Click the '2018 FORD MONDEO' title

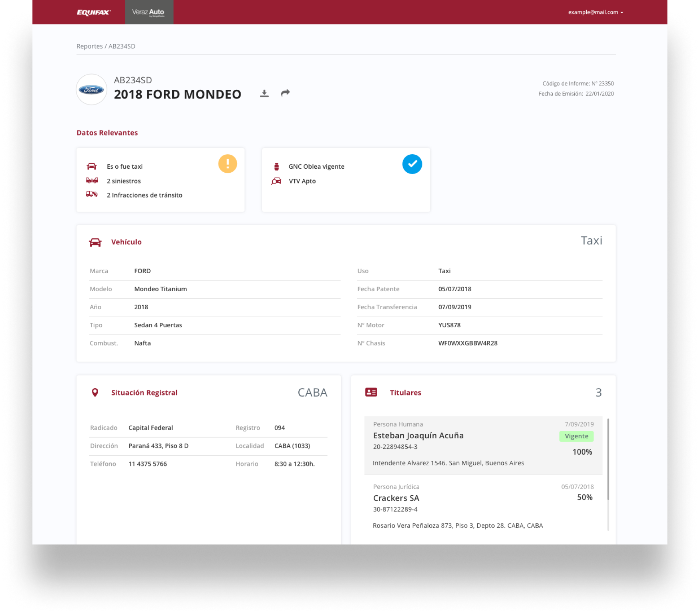click(x=178, y=94)
